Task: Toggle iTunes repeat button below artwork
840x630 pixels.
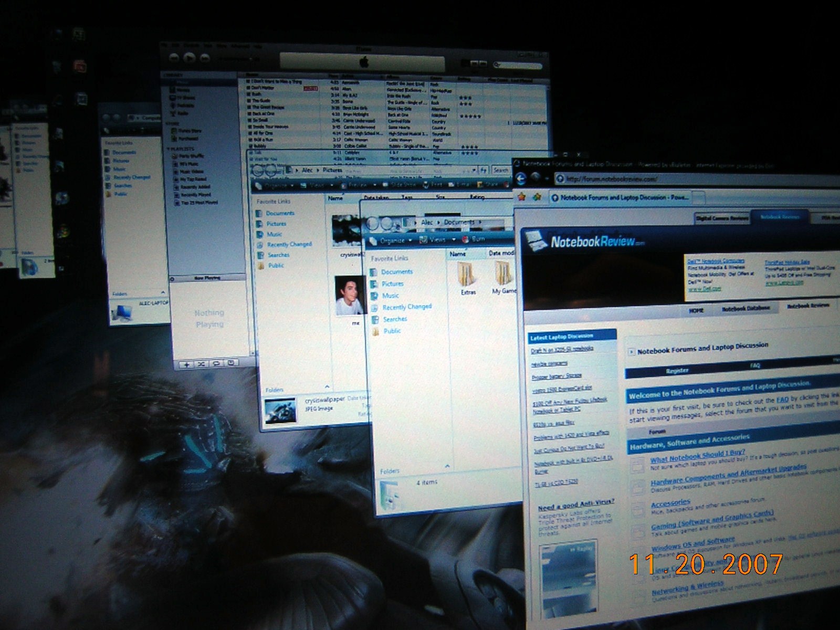Action: (x=216, y=363)
